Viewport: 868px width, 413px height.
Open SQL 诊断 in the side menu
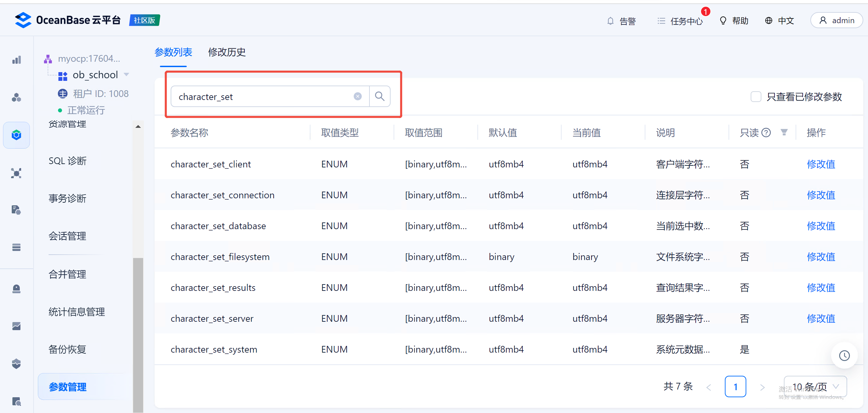point(67,161)
